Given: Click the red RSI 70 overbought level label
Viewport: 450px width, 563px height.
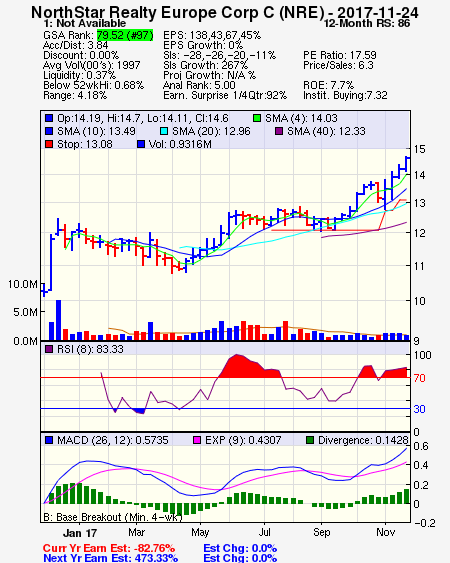Looking at the screenshot, I should [x=419, y=378].
